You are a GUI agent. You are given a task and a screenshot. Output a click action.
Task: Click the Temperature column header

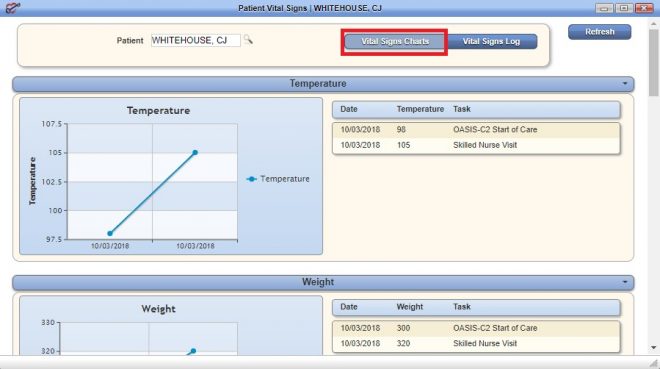420,109
